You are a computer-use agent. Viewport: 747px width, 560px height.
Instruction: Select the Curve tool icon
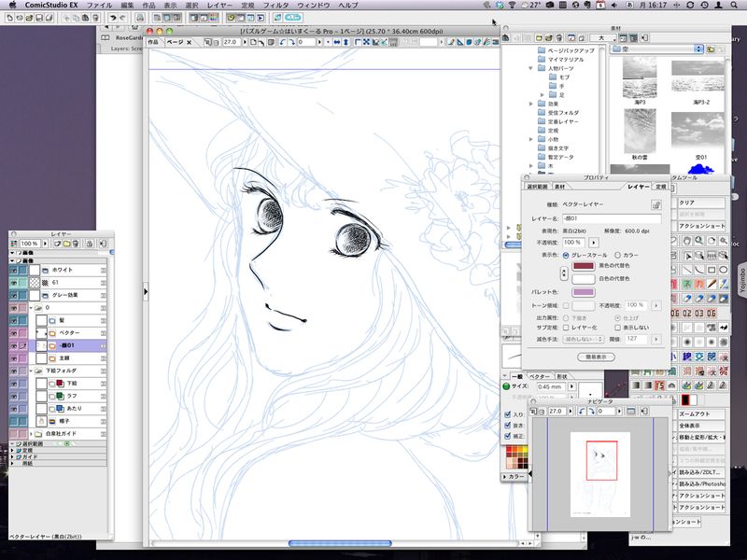point(698,270)
